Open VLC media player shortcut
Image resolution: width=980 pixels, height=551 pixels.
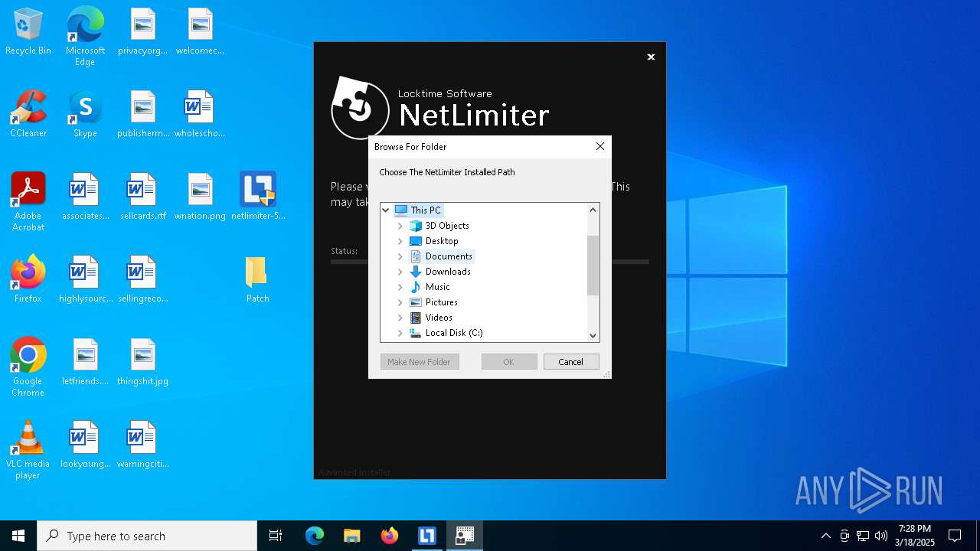[x=28, y=449]
